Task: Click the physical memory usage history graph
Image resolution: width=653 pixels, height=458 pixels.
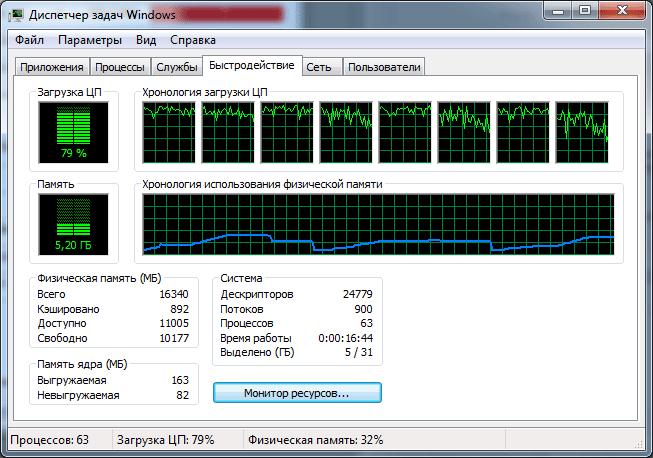Action: tap(378, 224)
